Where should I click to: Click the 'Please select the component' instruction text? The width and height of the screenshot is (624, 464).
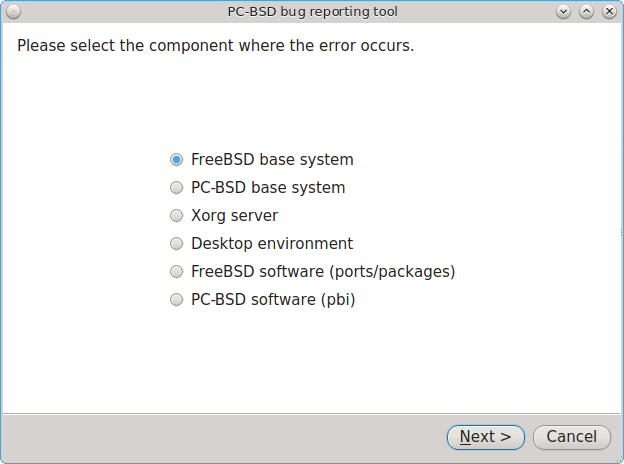216,46
